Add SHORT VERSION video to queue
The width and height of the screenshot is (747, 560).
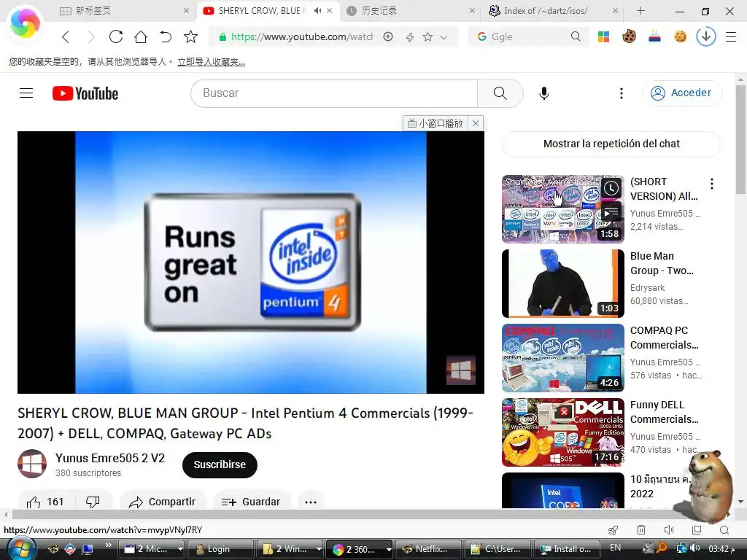click(x=611, y=211)
